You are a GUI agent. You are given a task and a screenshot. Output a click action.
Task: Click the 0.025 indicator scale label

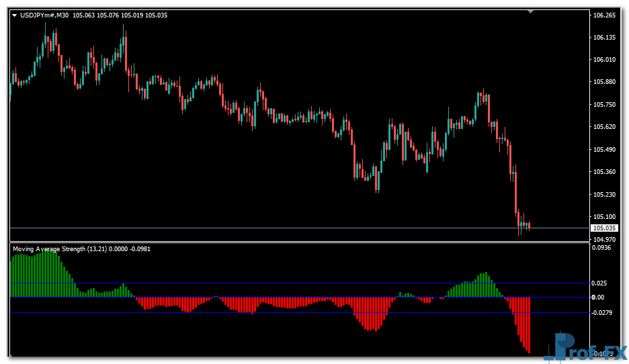coord(600,283)
